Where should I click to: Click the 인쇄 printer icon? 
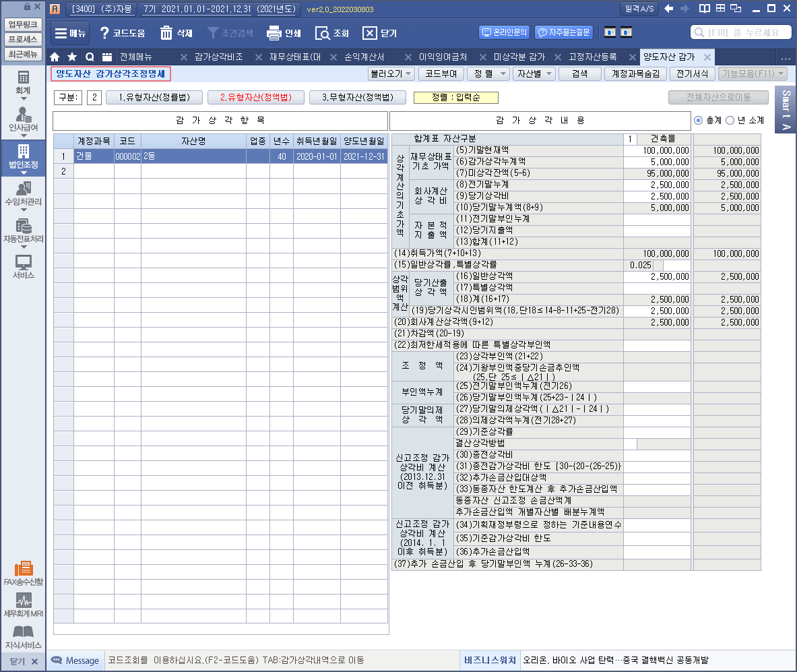(x=273, y=33)
